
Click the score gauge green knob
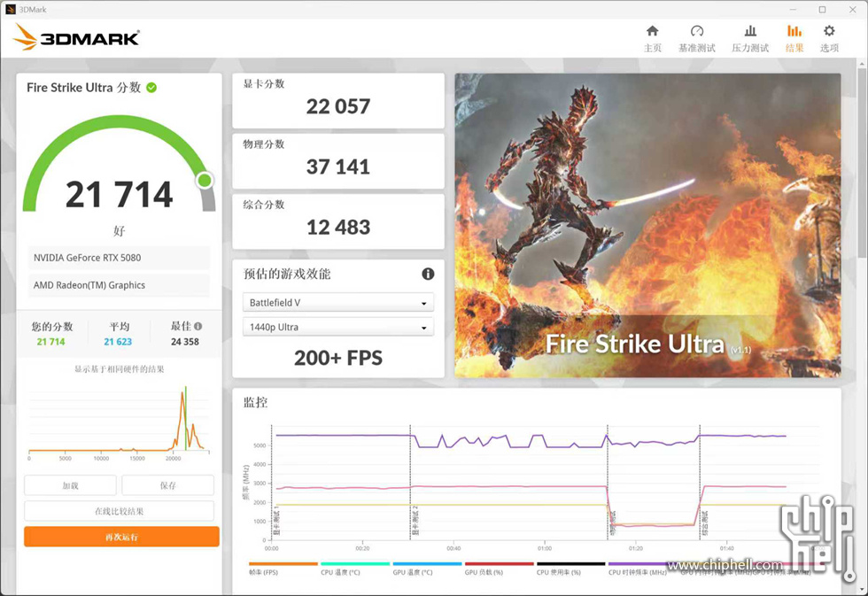[x=205, y=180]
